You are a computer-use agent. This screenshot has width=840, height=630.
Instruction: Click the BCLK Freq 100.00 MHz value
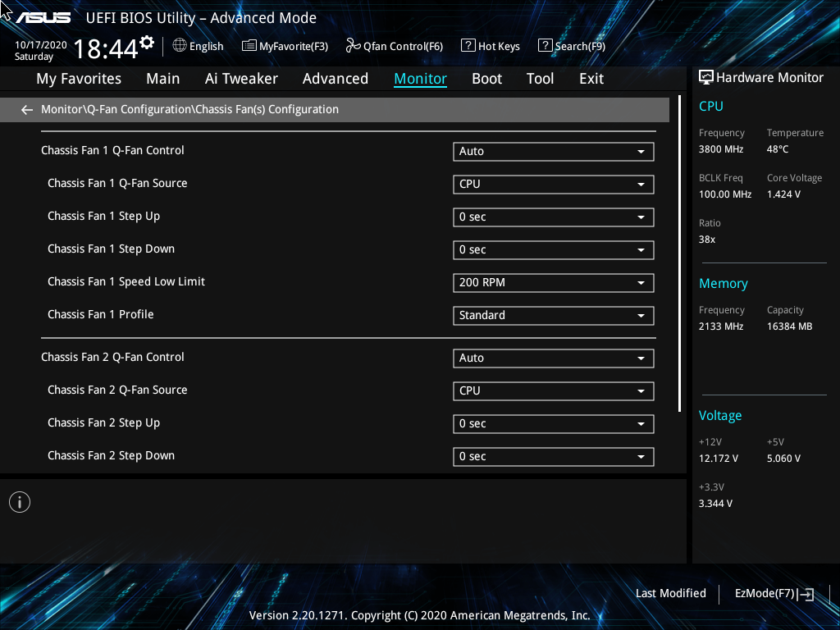(x=725, y=194)
